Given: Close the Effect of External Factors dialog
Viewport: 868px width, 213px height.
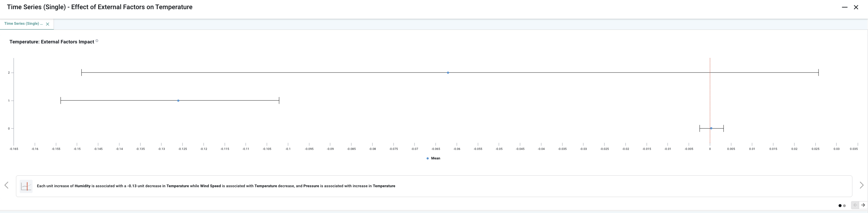Looking at the screenshot, I should (x=856, y=7).
